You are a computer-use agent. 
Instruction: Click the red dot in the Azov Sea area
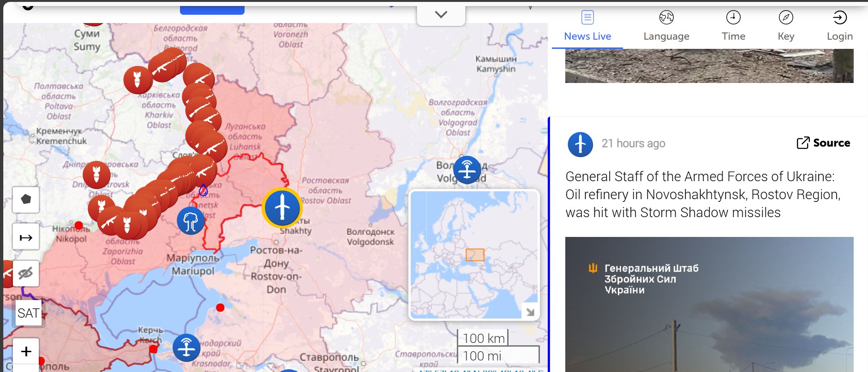coord(220,307)
